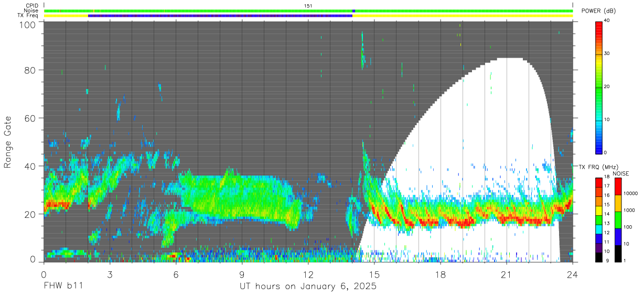Click the 'CPID' row label

click(x=31, y=5)
